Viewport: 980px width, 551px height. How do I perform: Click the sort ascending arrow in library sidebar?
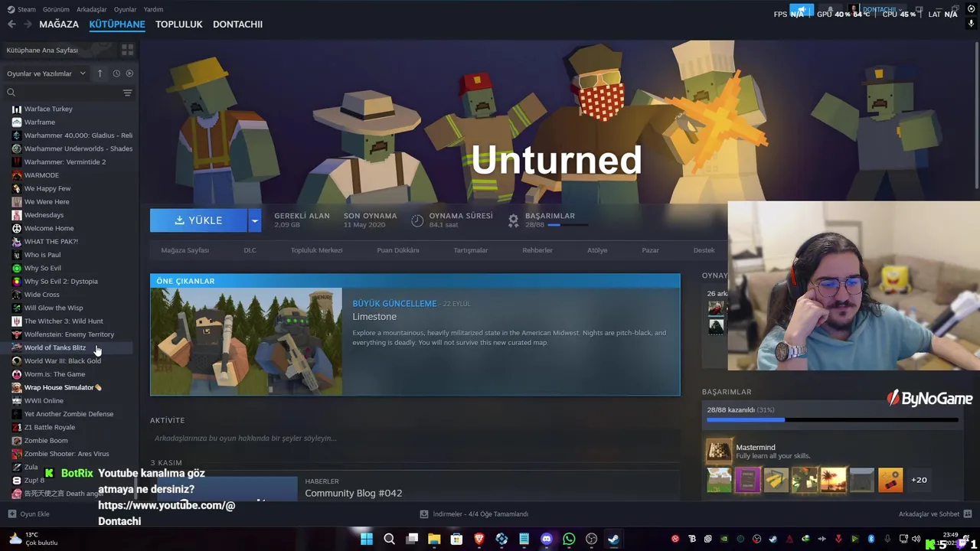point(100,73)
